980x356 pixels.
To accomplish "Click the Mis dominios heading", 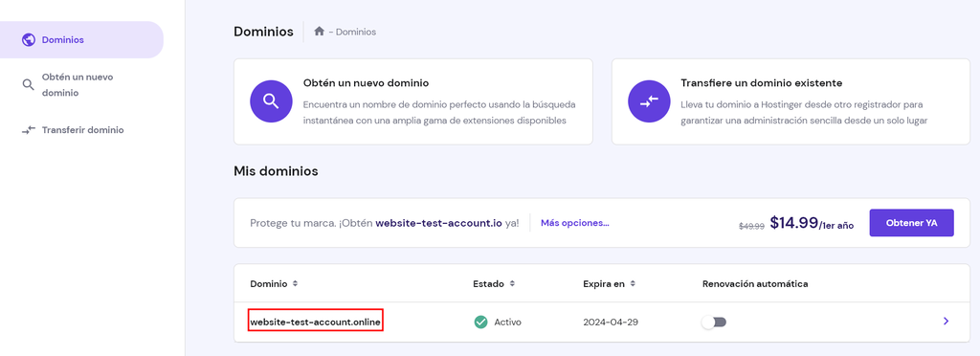I will (x=276, y=171).
